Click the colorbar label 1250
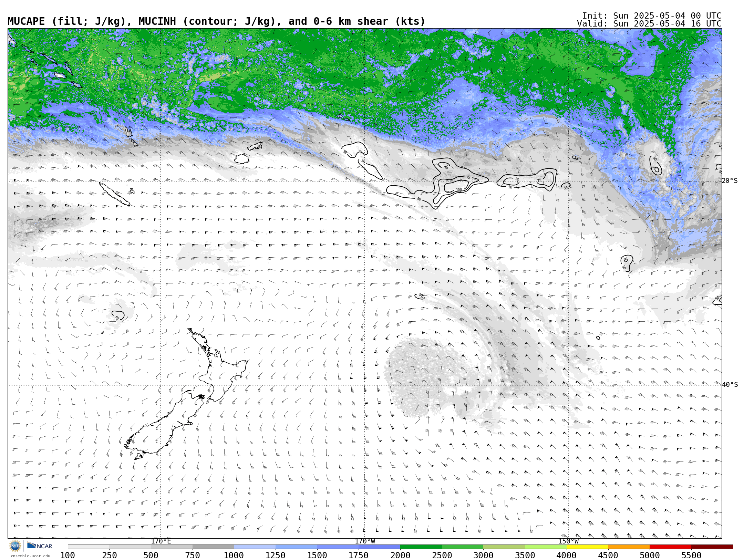 (x=276, y=556)
